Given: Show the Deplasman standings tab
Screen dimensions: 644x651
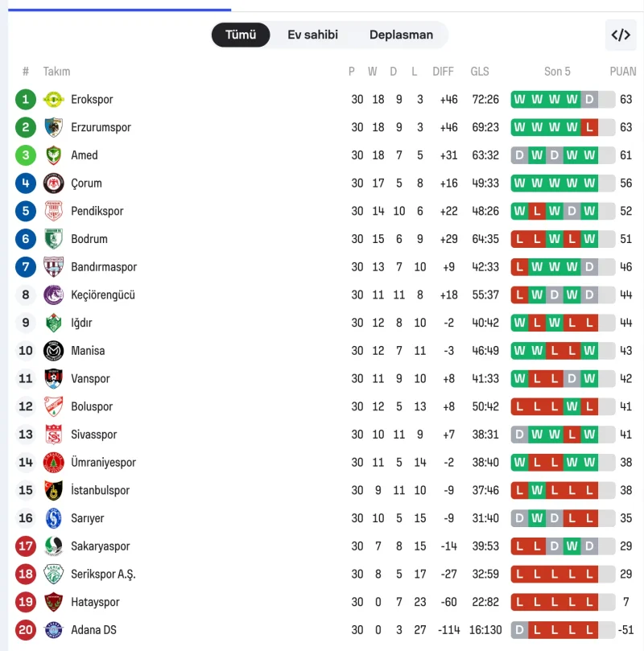Looking at the screenshot, I should tap(401, 35).
